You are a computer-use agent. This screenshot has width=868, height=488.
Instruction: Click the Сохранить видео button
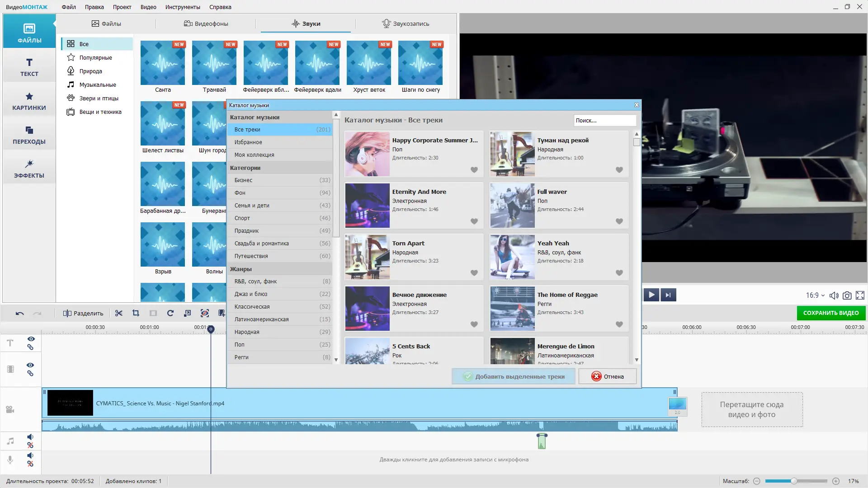click(x=830, y=313)
